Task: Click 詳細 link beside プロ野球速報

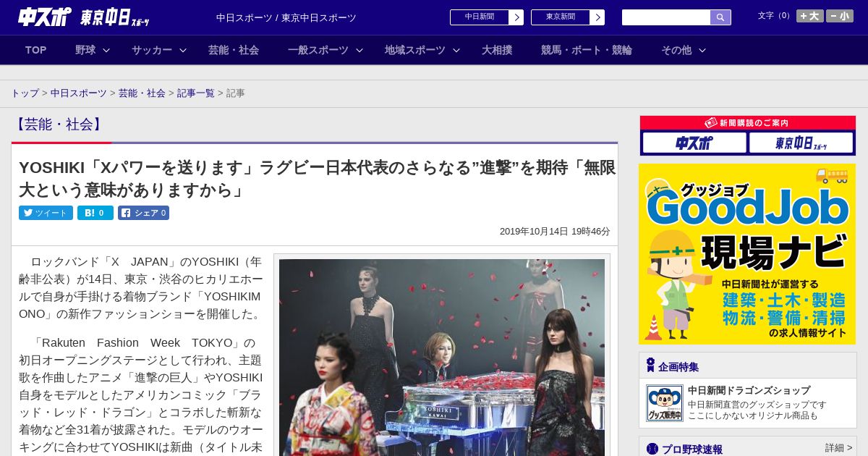Action: coord(838,448)
